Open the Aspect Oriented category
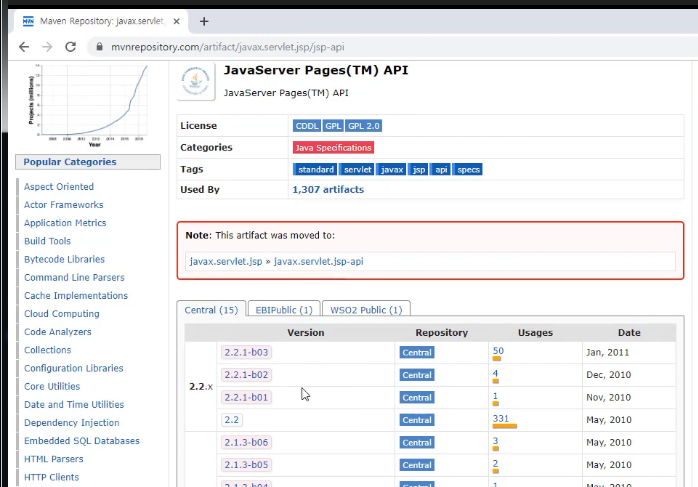 pos(59,187)
